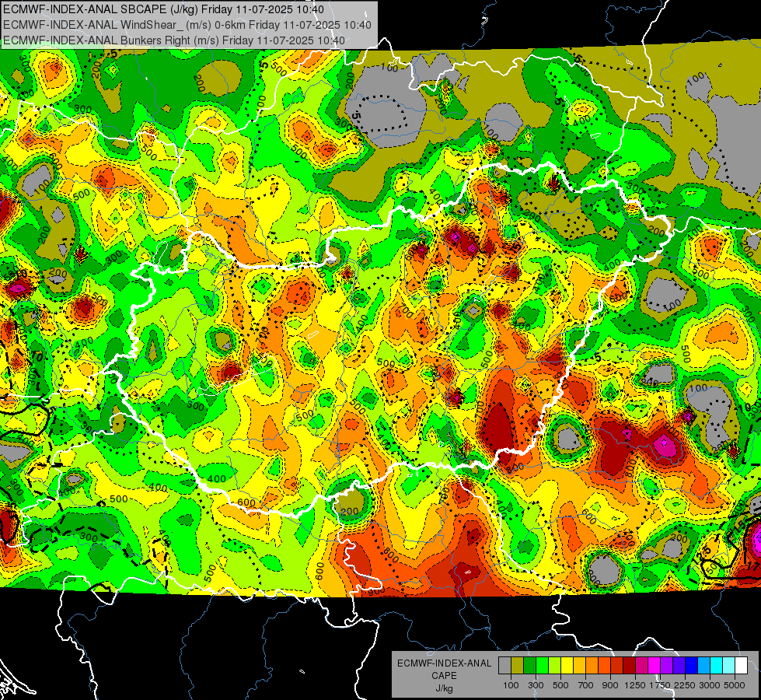The width and height of the screenshot is (761, 700).
Task: Click the SBCAPE (J/kg) title line
Action: click(x=163, y=9)
